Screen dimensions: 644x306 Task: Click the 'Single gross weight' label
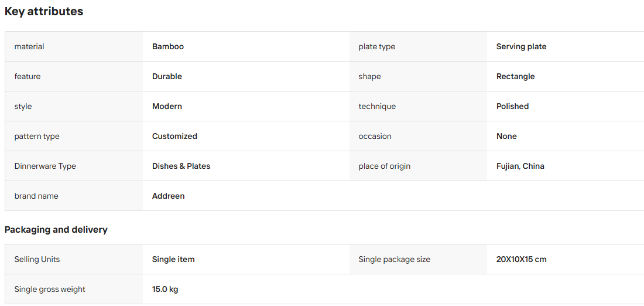point(50,290)
